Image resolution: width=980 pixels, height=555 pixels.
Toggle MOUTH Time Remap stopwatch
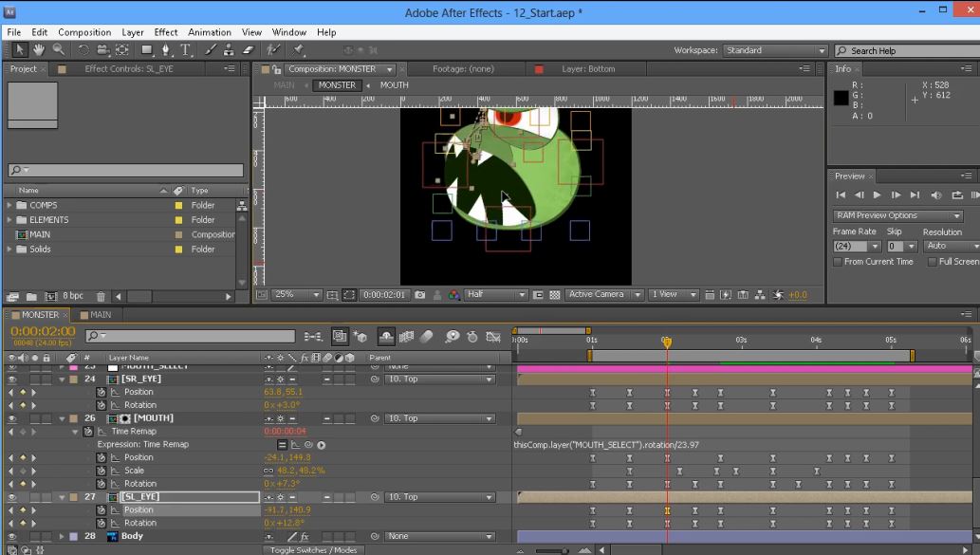[x=88, y=432]
